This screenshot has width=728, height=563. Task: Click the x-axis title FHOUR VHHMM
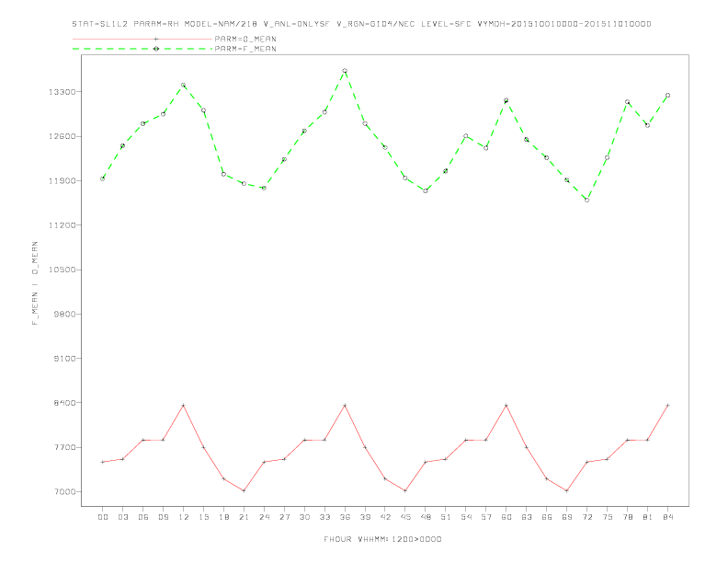pos(382,539)
